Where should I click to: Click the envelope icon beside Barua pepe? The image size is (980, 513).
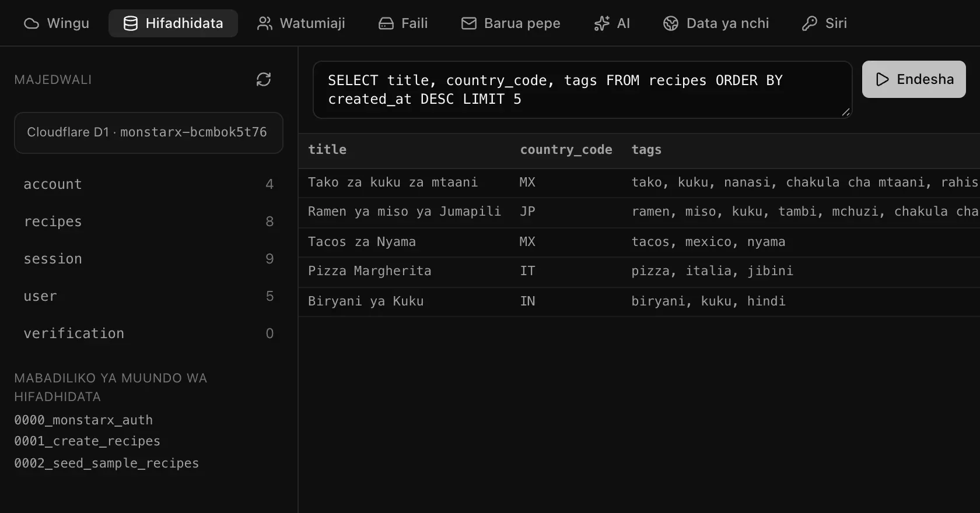tap(469, 23)
